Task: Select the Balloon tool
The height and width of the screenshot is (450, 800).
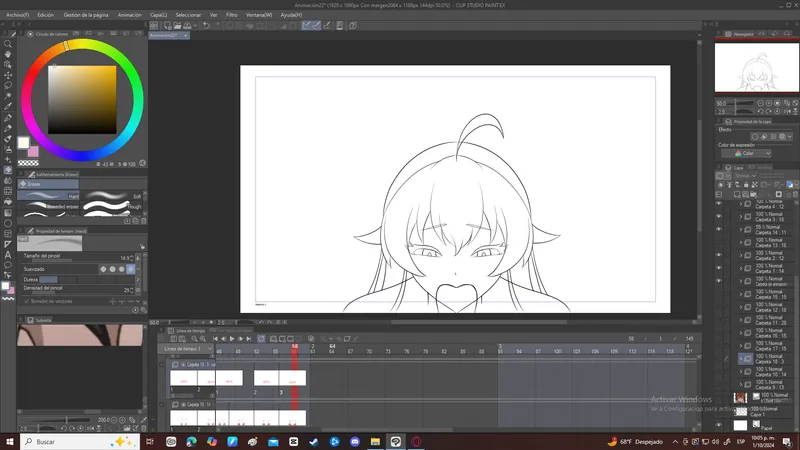Action: [8, 265]
